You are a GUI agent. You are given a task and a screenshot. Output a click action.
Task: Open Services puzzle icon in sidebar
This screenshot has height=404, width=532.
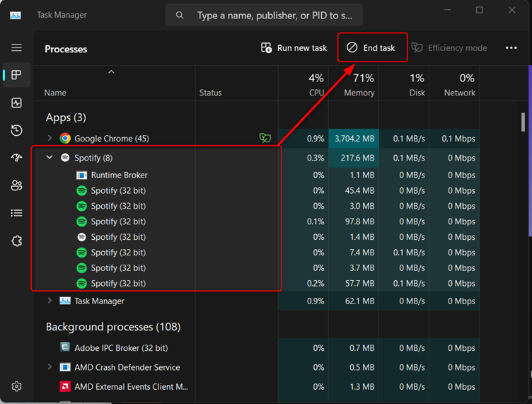click(x=16, y=241)
